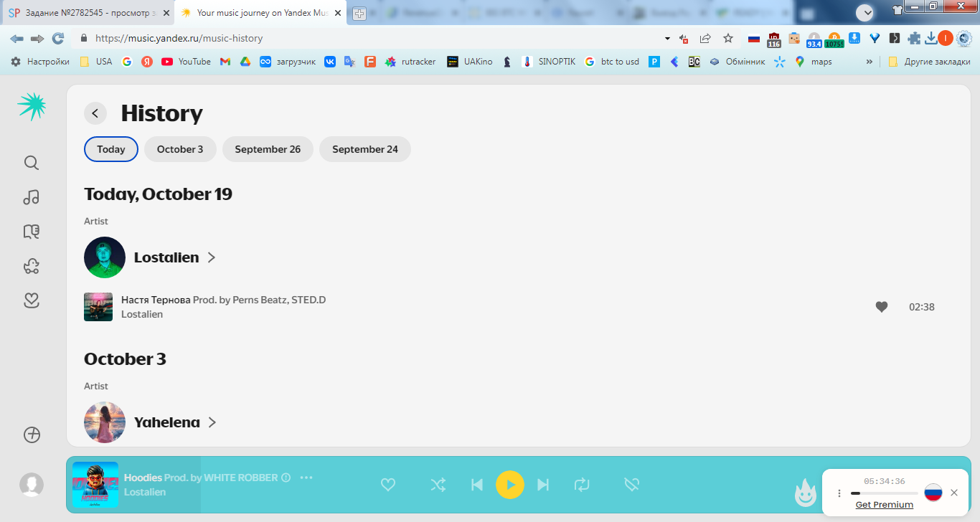The height and width of the screenshot is (522, 980).
Task: Click the Lostalien artist avatar
Action: [105, 257]
